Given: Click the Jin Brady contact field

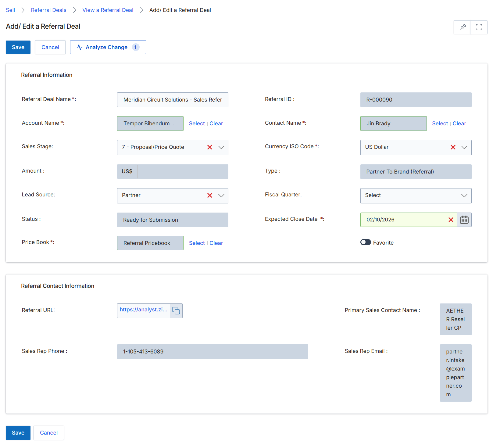Looking at the screenshot, I should tap(393, 124).
